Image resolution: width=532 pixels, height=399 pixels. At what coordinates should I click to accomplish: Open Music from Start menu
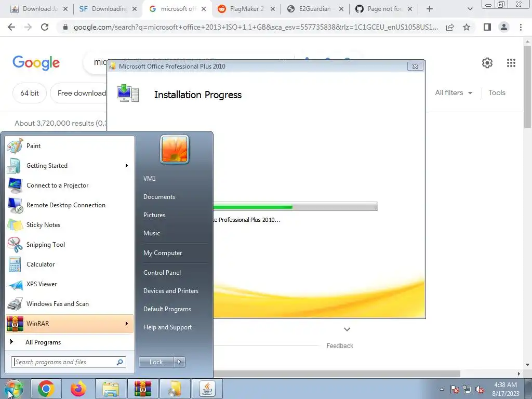pyautogui.click(x=152, y=233)
